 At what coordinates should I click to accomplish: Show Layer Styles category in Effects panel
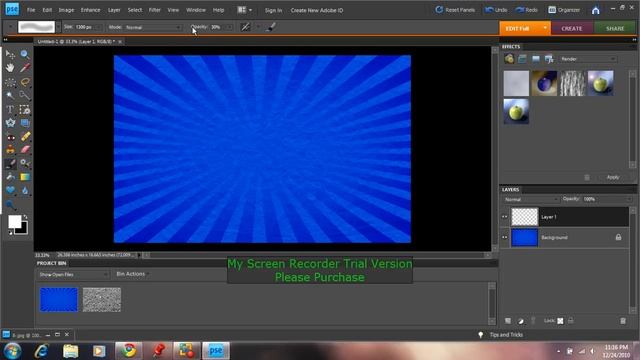click(522, 59)
